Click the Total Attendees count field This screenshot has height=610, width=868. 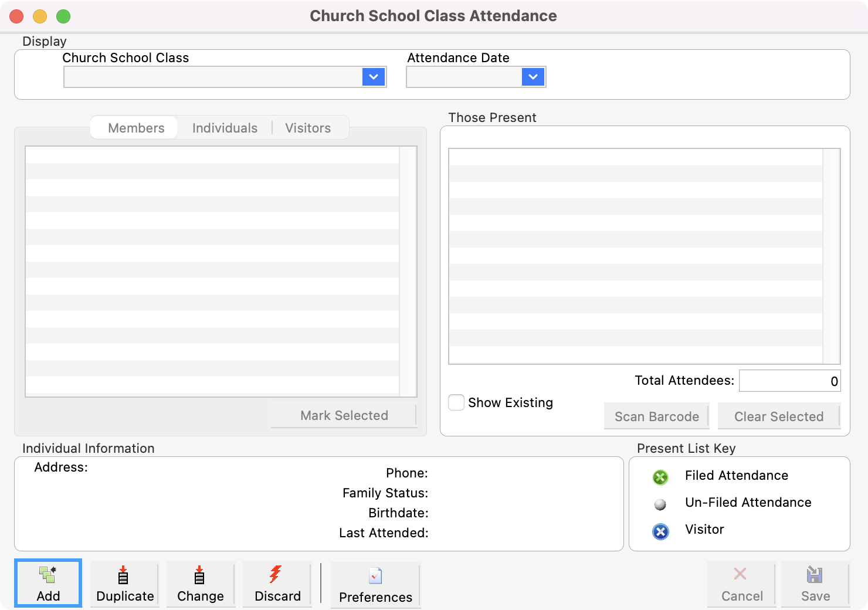pyautogui.click(x=789, y=380)
